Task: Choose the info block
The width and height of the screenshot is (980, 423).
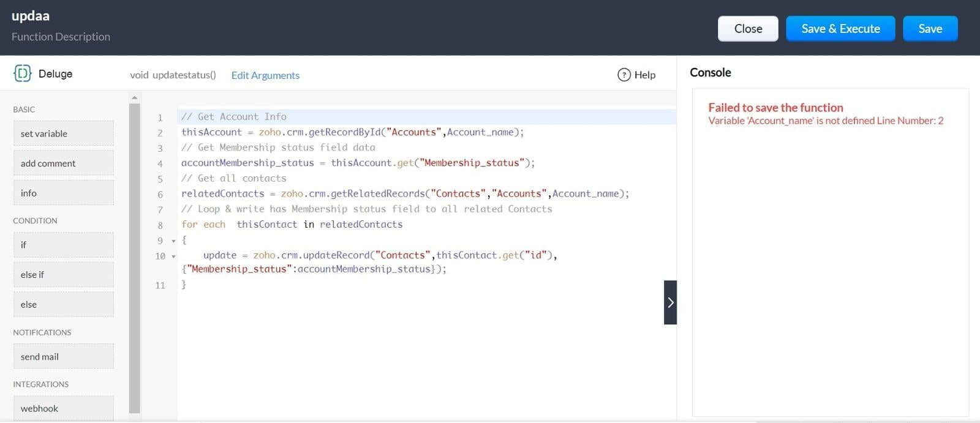Action: pos(64,193)
